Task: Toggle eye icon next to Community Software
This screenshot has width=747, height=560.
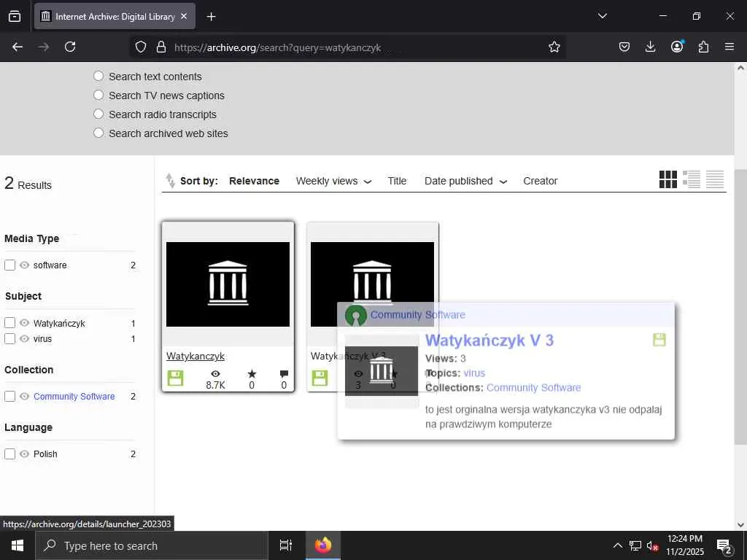Action: tap(24, 396)
